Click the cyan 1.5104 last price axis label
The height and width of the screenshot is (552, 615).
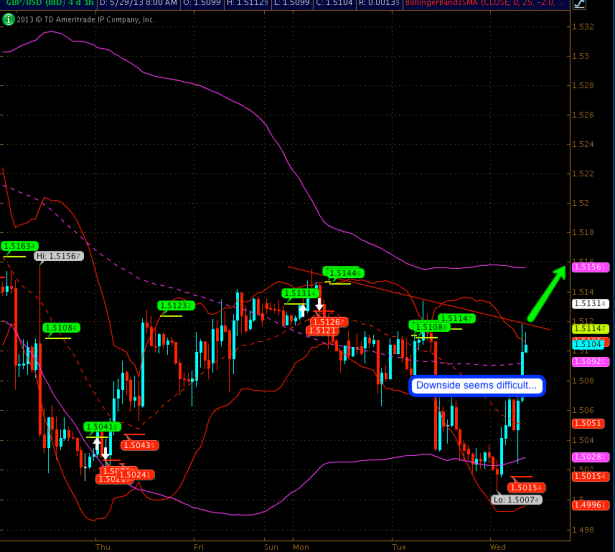coord(588,344)
